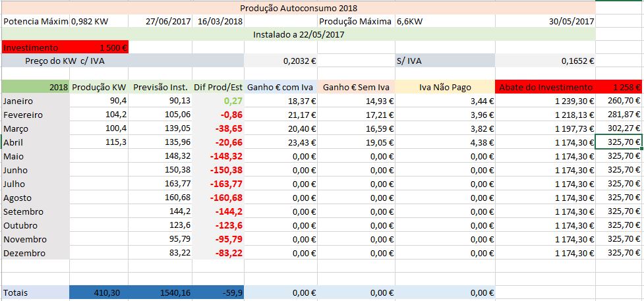This screenshot has width=644, height=301.
Task: Select the total production cell '410,30'
Action: pos(99,293)
